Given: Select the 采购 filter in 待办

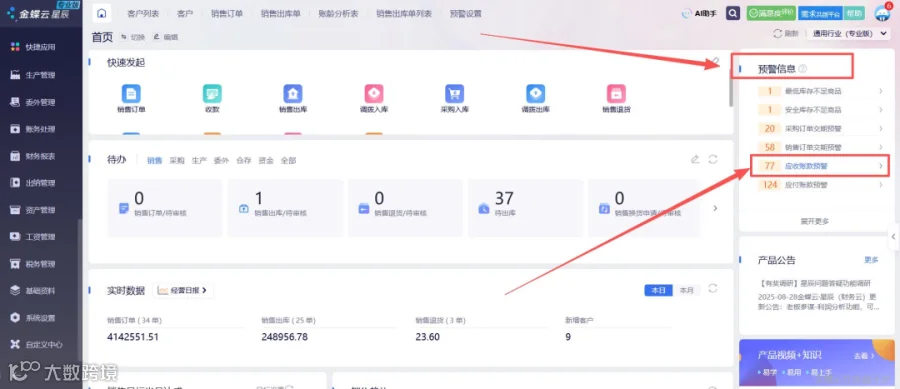Looking at the screenshot, I should tap(177, 161).
